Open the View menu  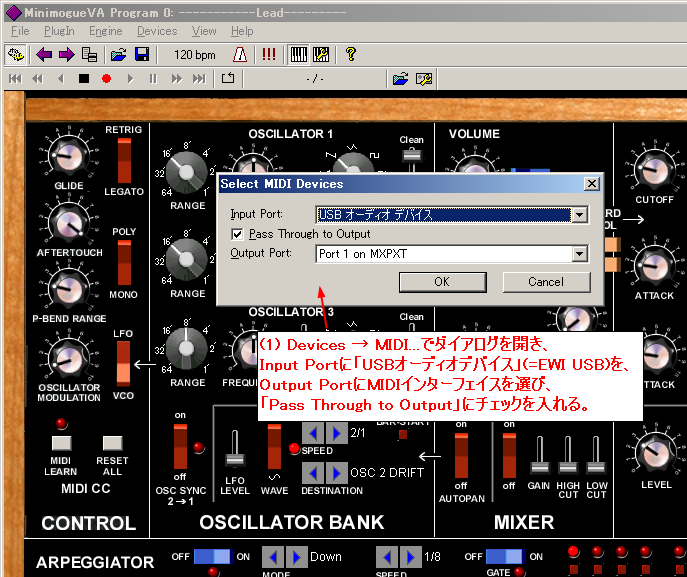coord(204,31)
